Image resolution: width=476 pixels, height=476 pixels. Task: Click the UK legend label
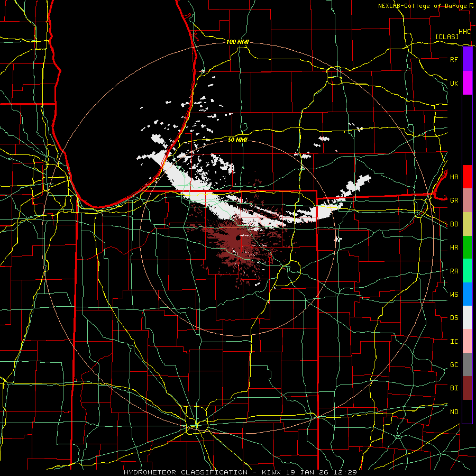coord(454,83)
